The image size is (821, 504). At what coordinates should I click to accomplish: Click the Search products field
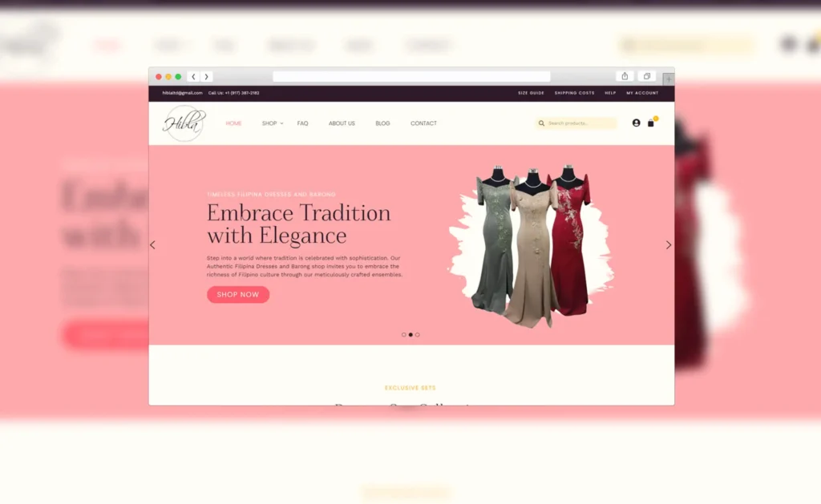pyautogui.click(x=580, y=123)
